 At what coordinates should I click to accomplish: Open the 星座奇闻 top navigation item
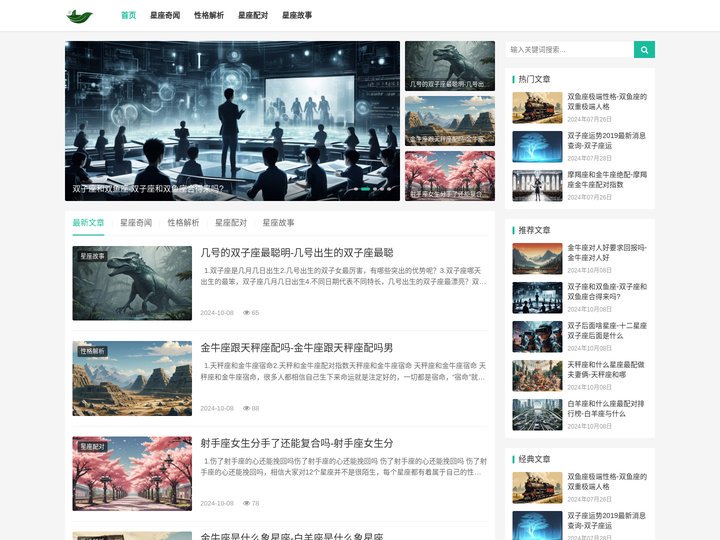165,15
